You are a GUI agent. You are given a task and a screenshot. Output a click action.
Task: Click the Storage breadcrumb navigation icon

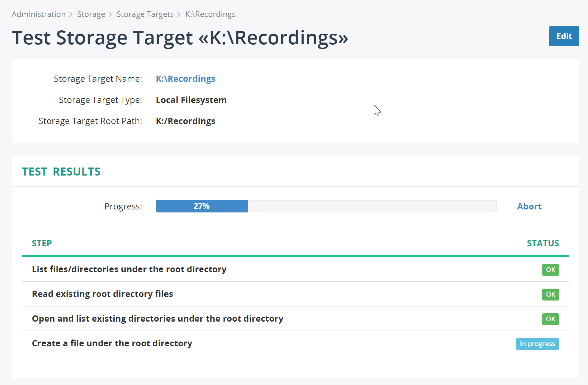(x=91, y=14)
